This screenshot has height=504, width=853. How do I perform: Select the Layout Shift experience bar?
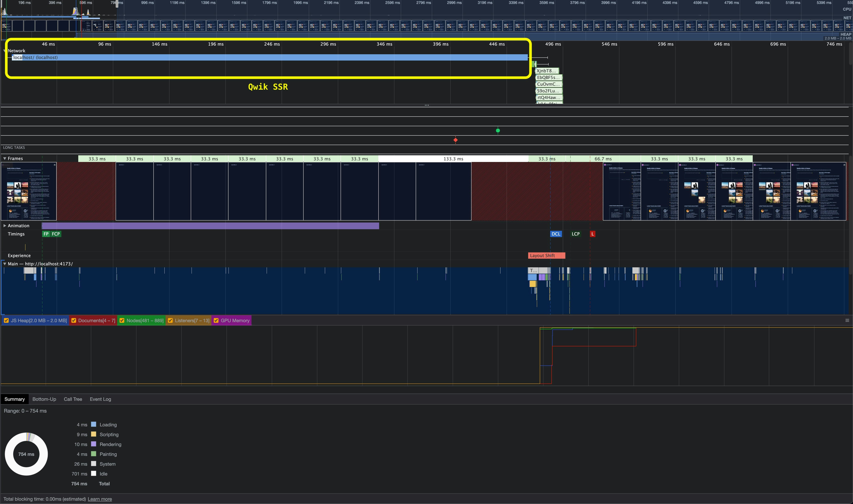(546, 256)
